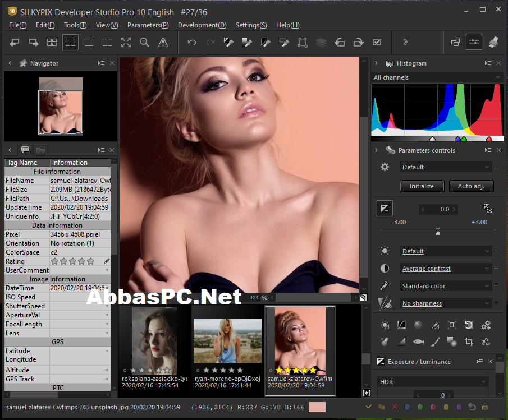Image resolution: width=508 pixels, height=420 pixels.
Task: Click the Auto adj. button
Action: pos(471,186)
